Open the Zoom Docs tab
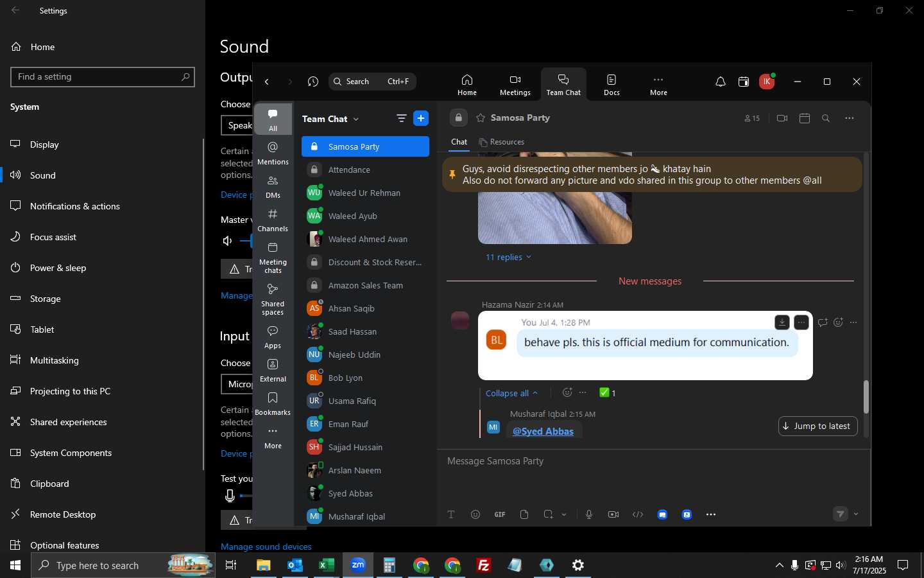The image size is (924, 578). pos(612,84)
